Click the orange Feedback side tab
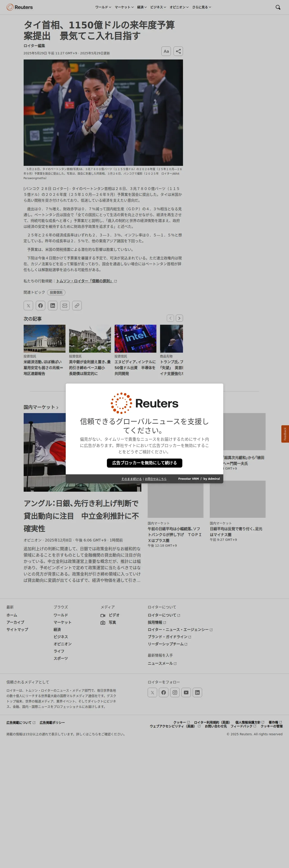Viewport: 289px width, 868px height. 285,434
